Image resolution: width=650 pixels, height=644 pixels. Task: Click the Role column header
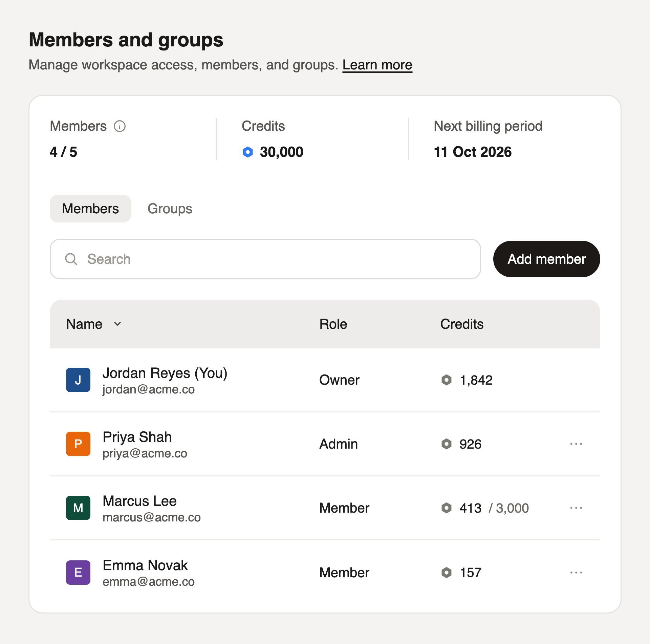click(x=333, y=324)
